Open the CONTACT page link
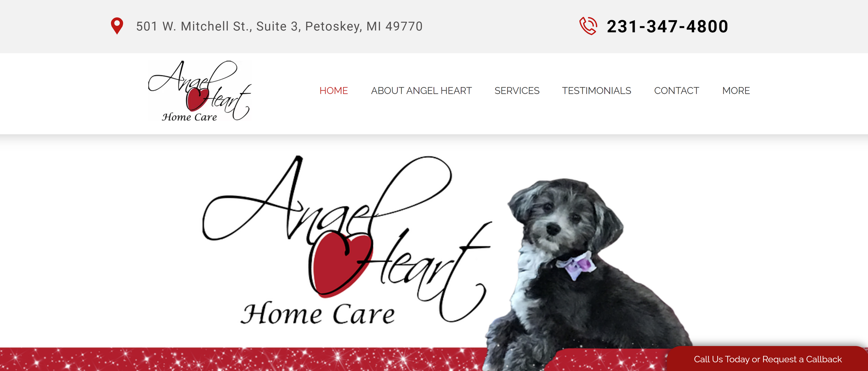This screenshot has width=868, height=371. point(676,91)
